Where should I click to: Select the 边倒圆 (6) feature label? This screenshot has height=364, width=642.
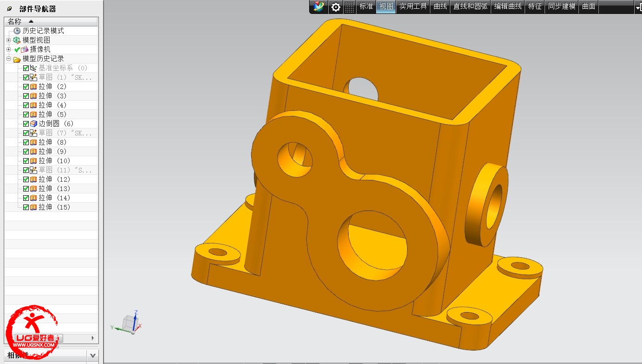point(56,124)
